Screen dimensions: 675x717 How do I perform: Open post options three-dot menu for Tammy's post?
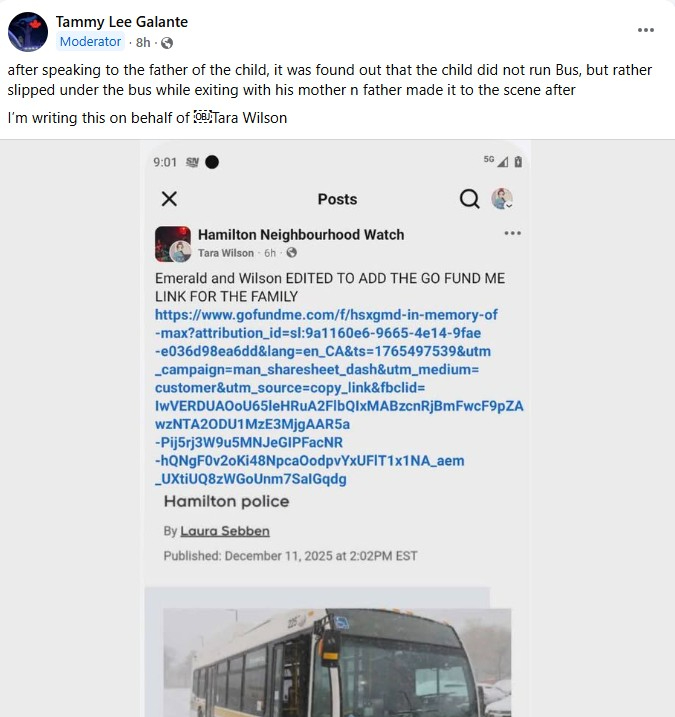646,30
